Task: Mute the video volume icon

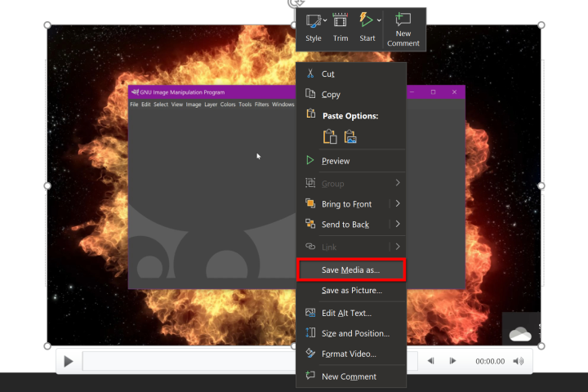Action: click(519, 361)
